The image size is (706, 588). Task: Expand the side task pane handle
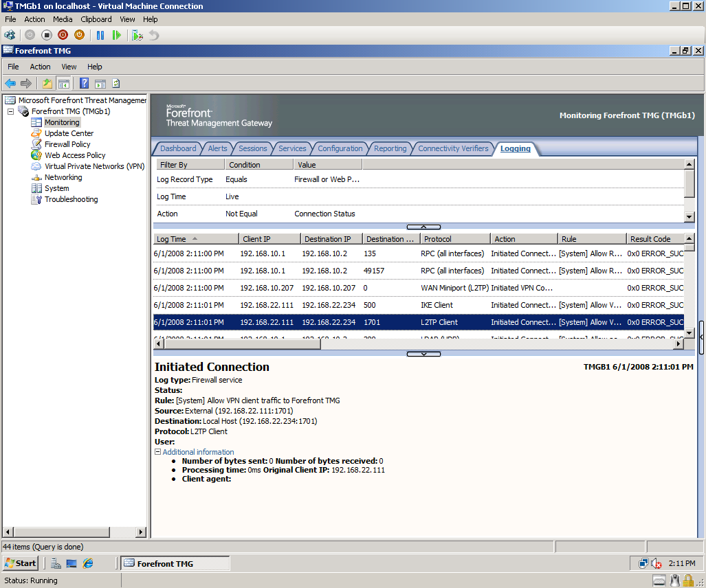(x=701, y=337)
